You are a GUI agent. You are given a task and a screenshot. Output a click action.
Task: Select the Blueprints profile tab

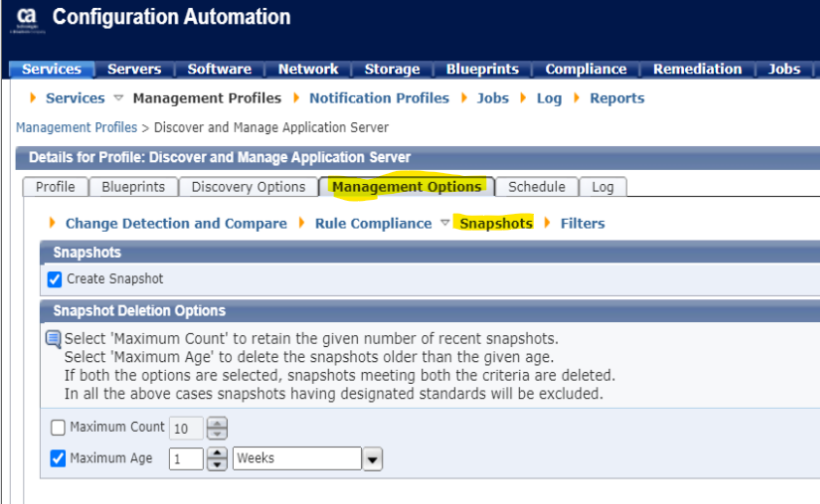point(133,187)
